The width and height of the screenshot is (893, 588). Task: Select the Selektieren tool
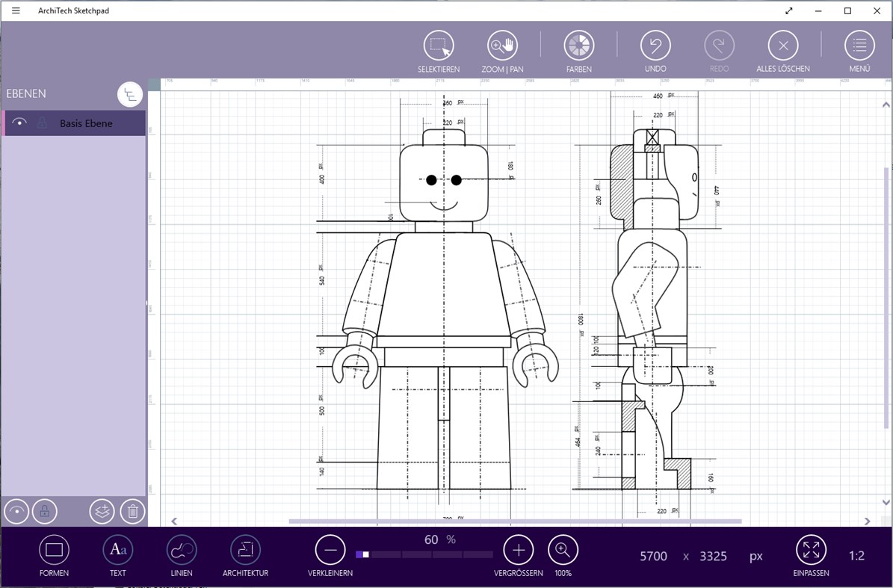pyautogui.click(x=439, y=45)
